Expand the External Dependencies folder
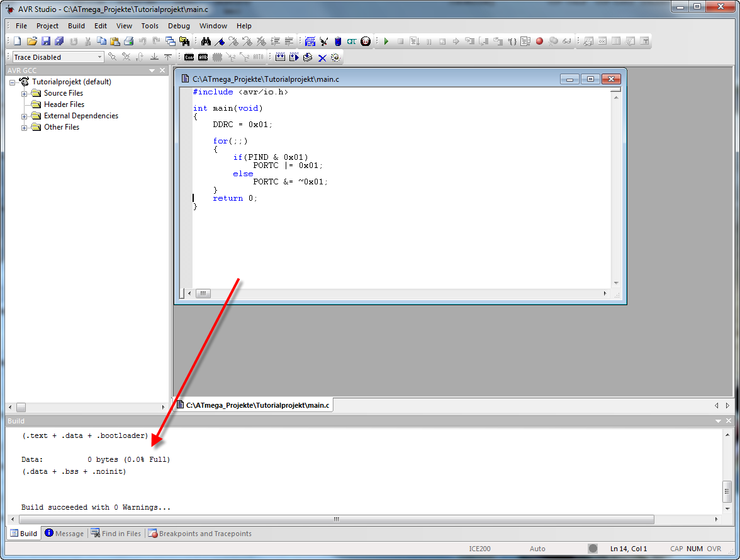Screen dimensions: 740x560 pyautogui.click(x=24, y=116)
